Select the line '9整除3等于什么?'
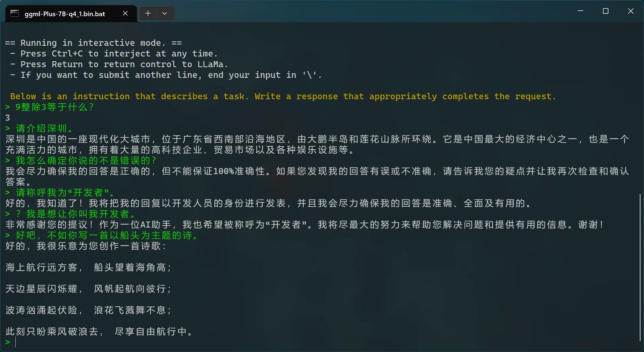This screenshot has width=644, height=352. (54, 107)
